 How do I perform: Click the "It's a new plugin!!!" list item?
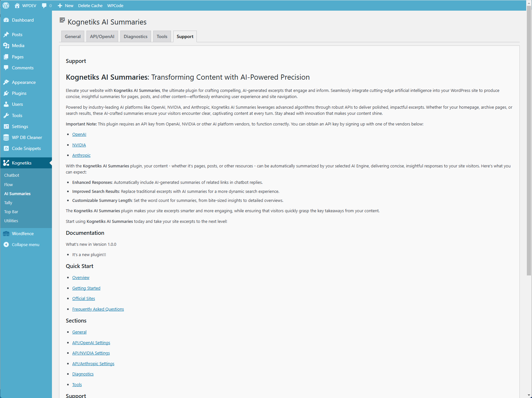tap(89, 254)
